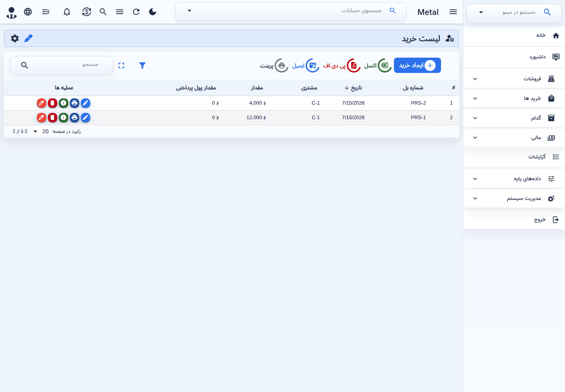
Task: Click the 12,000 amount cell
Action: pos(256,118)
